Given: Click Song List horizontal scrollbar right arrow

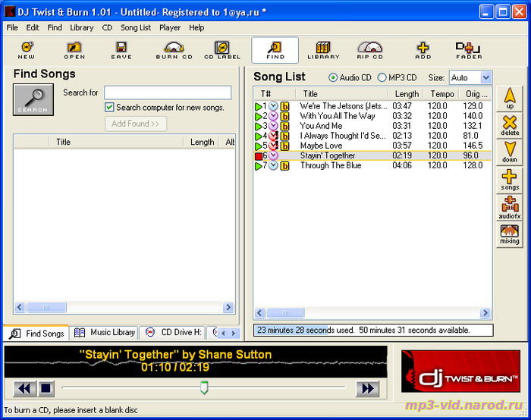Looking at the screenshot, I should (485, 313).
